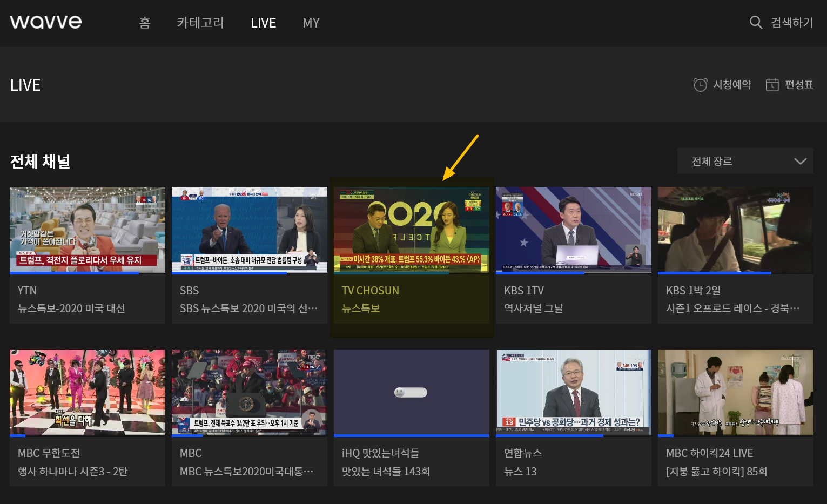This screenshot has height=504, width=827.
Task: Click the 연합뉴스 channel name
Action: tap(523, 453)
